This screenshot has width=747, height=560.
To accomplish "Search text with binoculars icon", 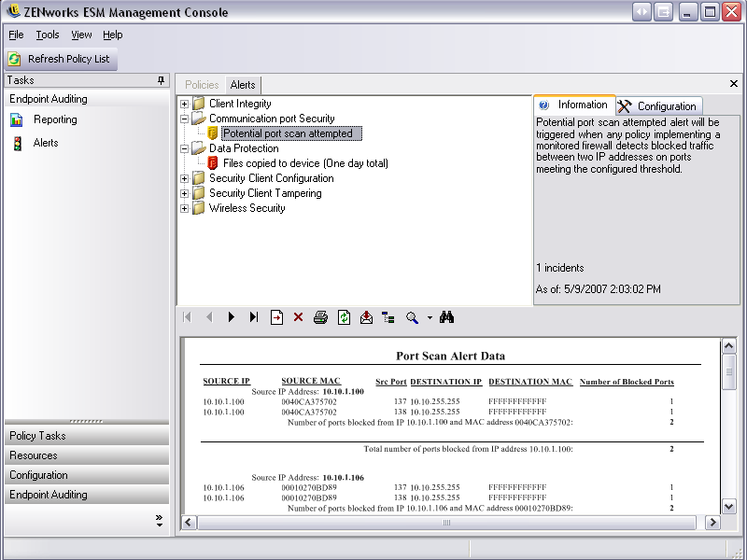I will coord(446,317).
